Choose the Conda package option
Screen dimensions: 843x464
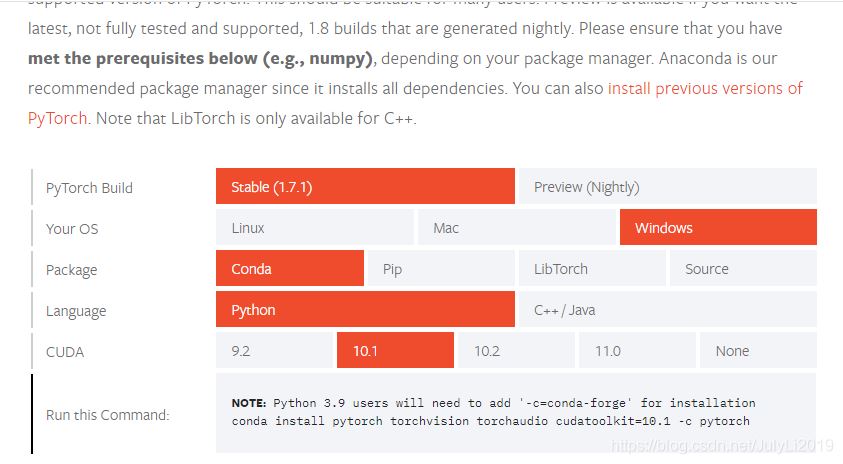tap(290, 269)
